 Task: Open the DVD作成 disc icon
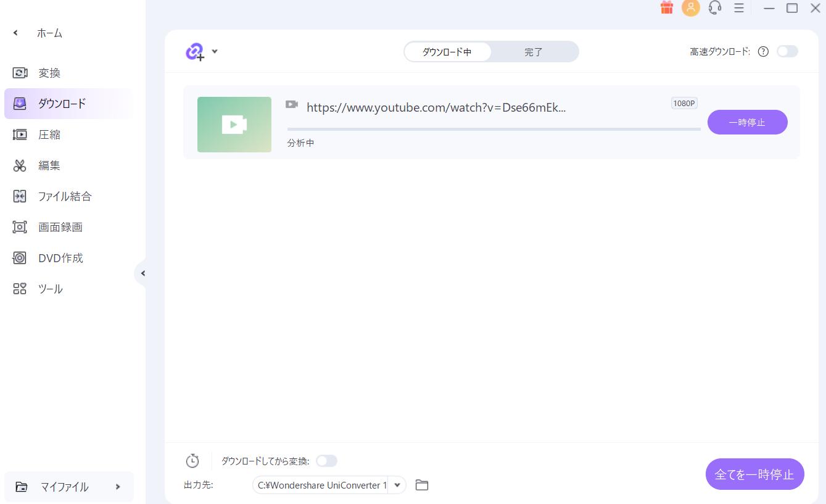[x=20, y=258]
